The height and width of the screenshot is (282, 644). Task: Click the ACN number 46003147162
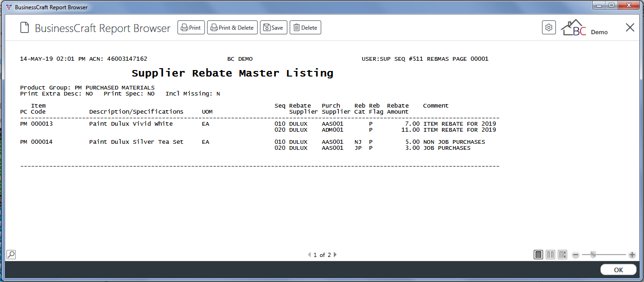coord(127,59)
